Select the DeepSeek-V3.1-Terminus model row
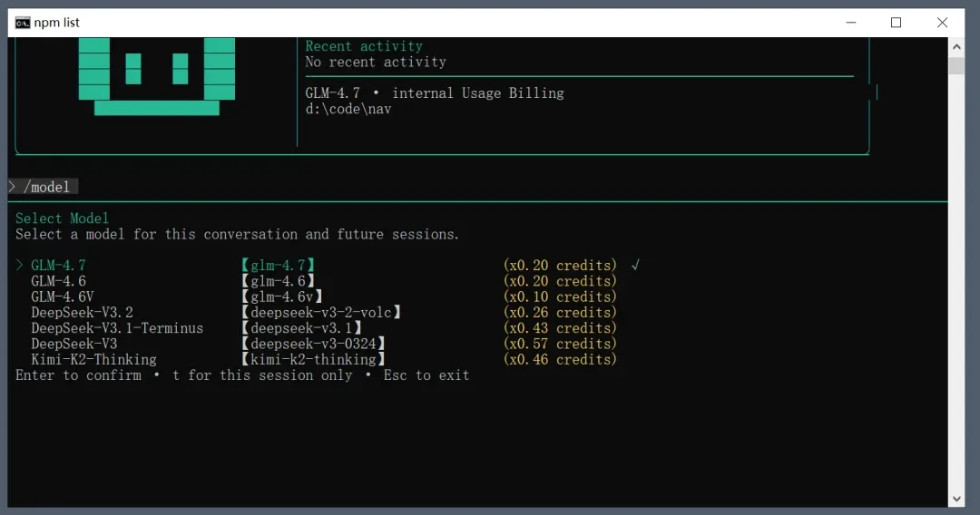Screen dimensions: 980x515 coord(324,327)
